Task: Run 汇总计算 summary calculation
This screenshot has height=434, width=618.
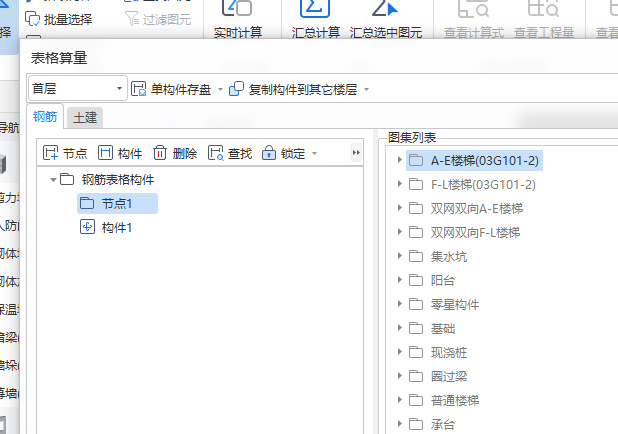Action: click(315, 20)
